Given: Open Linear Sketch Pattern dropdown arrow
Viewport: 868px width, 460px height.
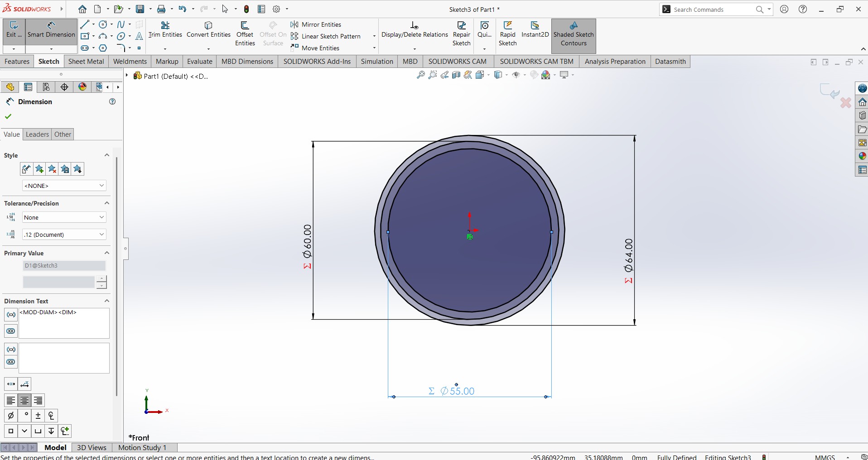Looking at the screenshot, I should click(x=374, y=36).
